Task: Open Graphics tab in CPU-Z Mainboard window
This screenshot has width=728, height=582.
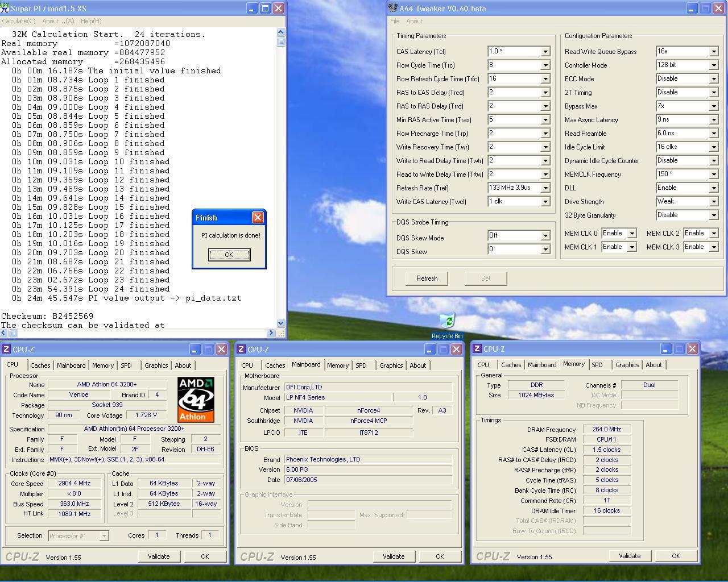Action: pyautogui.click(x=391, y=365)
